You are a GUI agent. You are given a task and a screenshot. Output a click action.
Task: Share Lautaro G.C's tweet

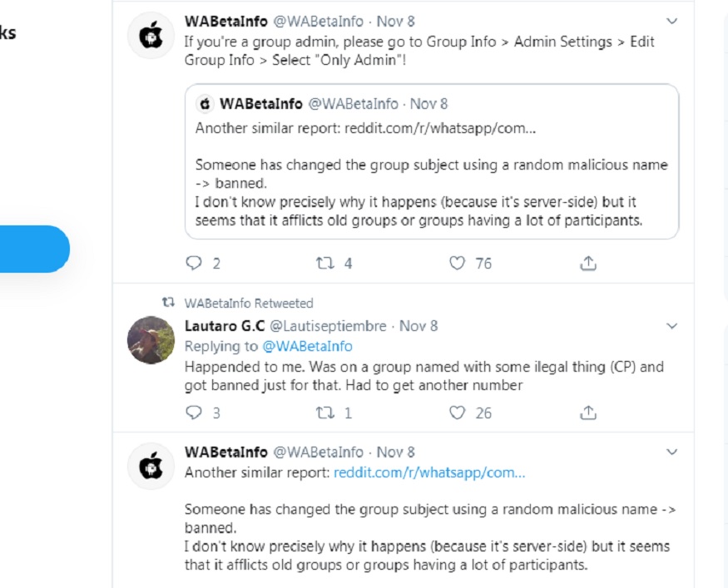(588, 413)
